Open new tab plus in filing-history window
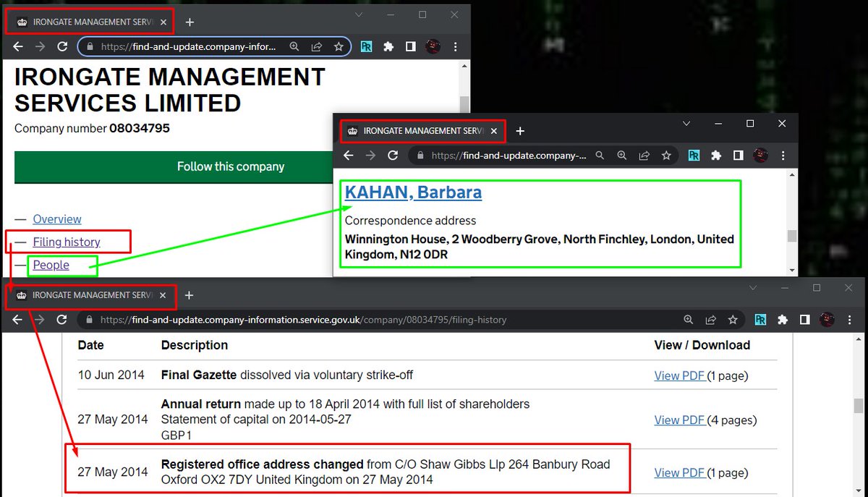 190,295
